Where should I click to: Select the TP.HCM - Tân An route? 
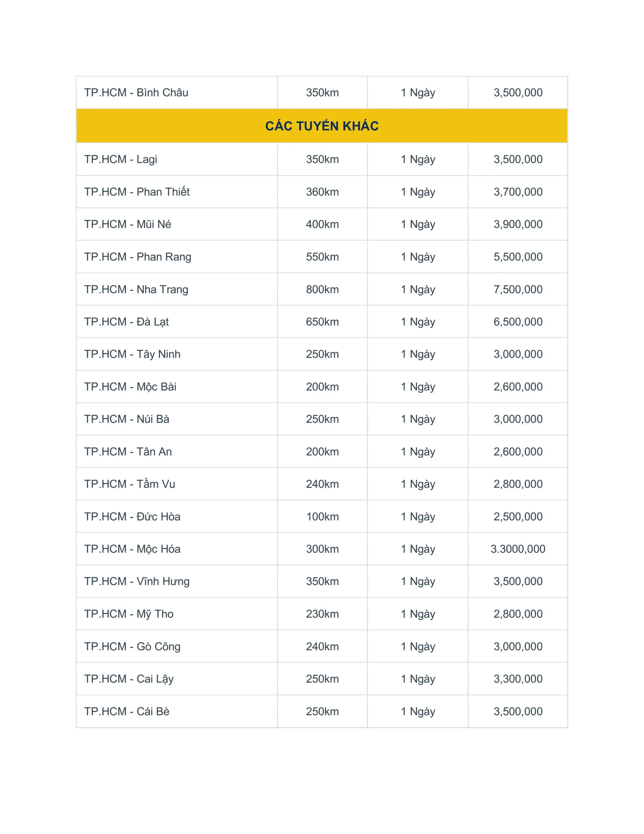tap(128, 451)
